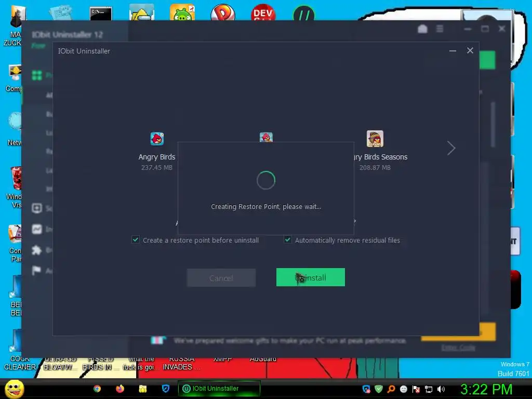
Task: Open the blue shield taskbar icon
Action: pos(165,389)
